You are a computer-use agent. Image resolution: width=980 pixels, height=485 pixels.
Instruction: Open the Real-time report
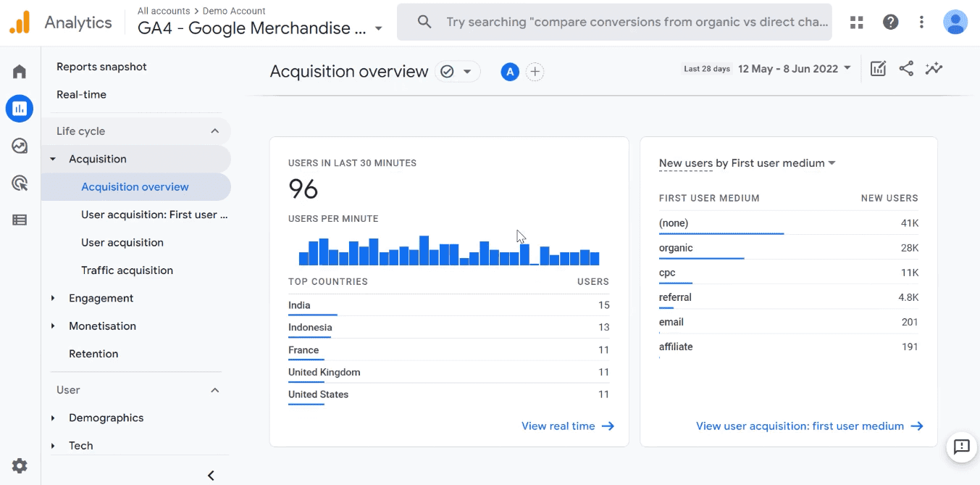(81, 94)
